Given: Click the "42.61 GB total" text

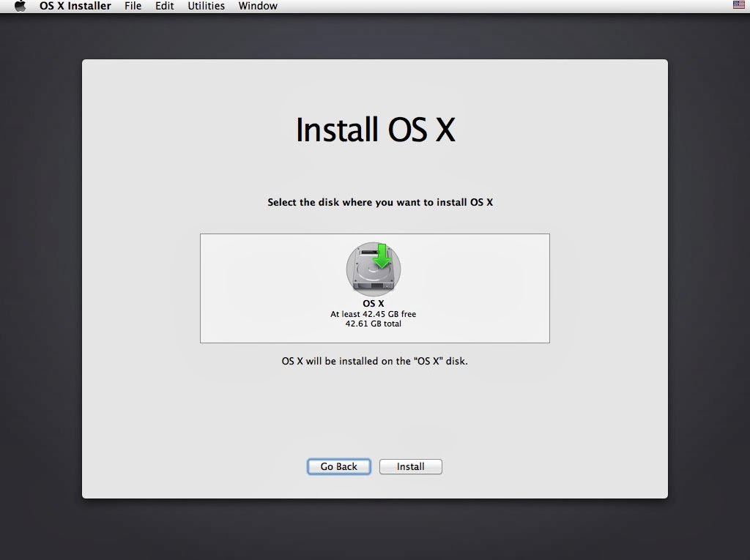Looking at the screenshot, I should coord(374,324).
